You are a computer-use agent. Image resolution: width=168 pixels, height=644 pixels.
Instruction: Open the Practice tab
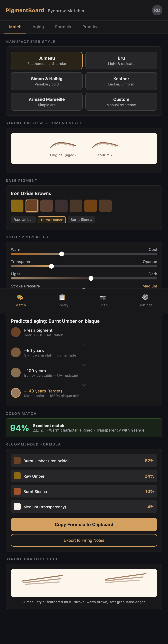(90, 27)
